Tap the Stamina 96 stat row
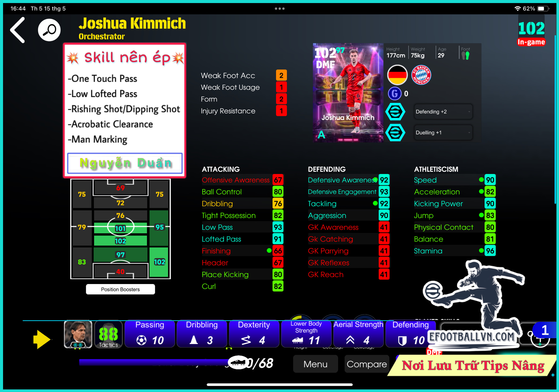Viewport: 559px width, 392px height. [455, 251]
